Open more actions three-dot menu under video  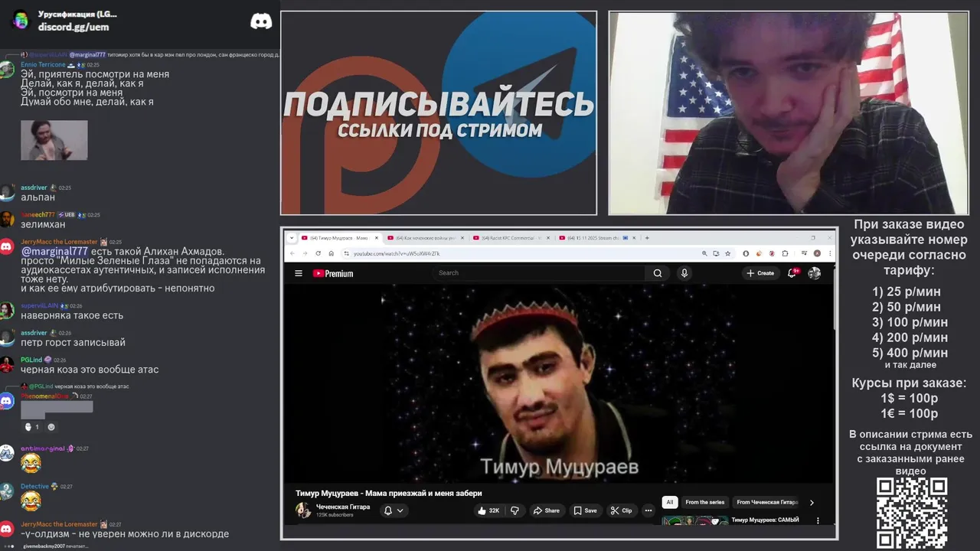[x=648, y=510]
